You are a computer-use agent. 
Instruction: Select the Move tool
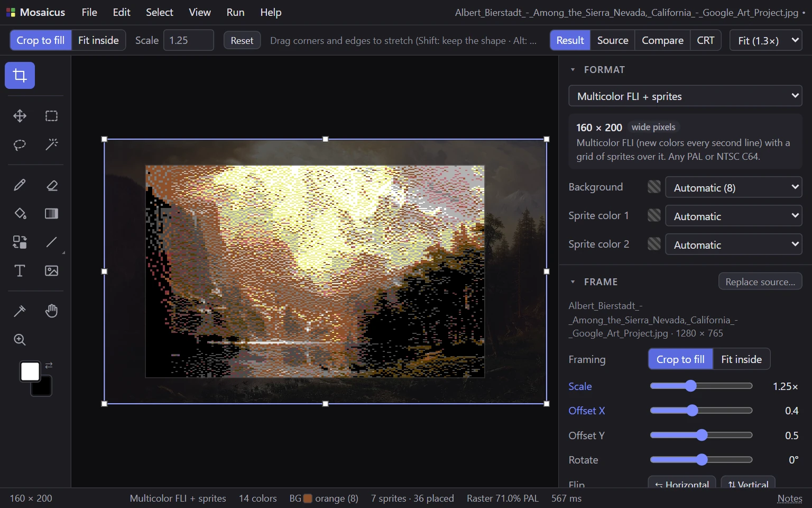(x=20, y=116)
